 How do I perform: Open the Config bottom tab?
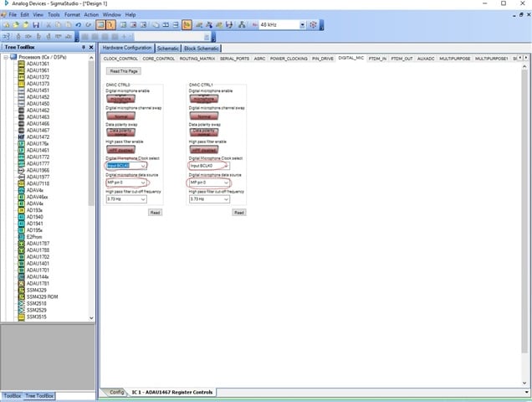tap(117, 392)
